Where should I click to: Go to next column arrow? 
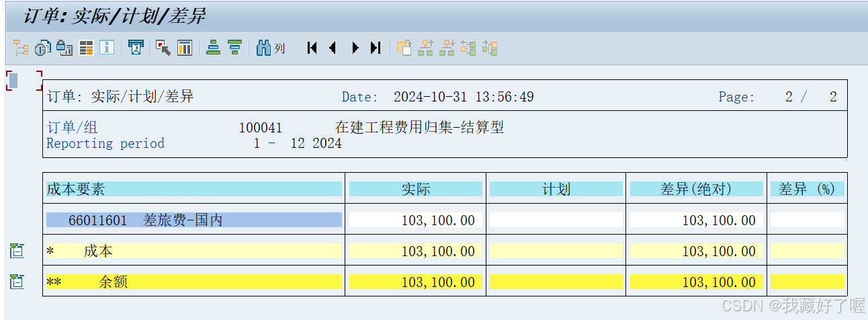355,48
